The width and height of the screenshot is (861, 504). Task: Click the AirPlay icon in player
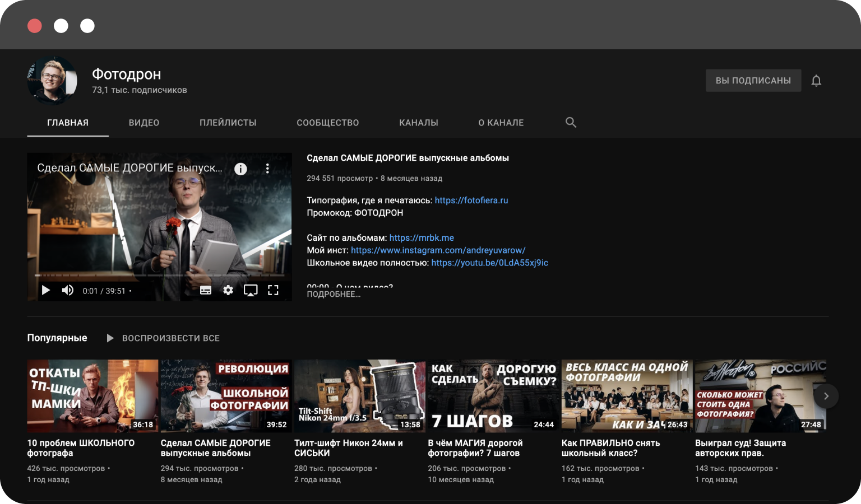coord(251,290)
